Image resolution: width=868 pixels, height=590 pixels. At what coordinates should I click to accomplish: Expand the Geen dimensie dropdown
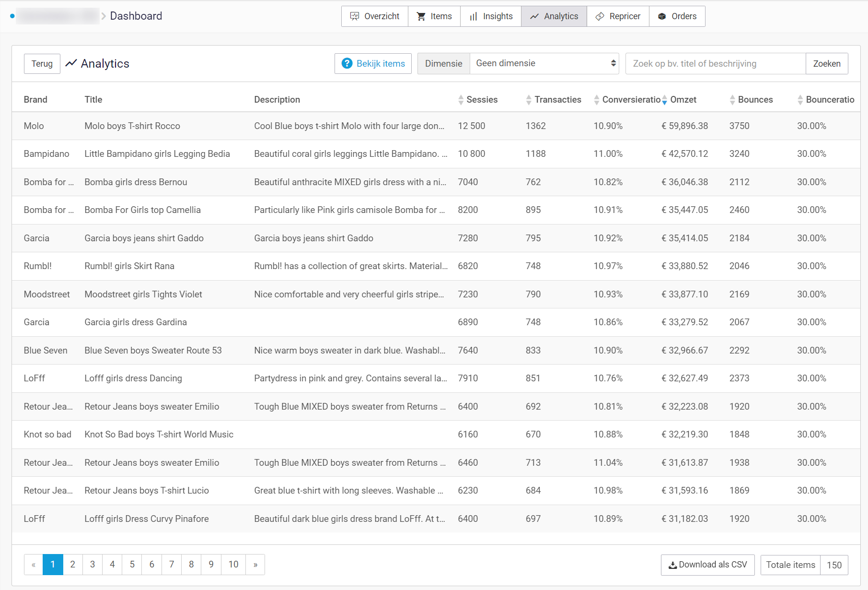[544, 63]
